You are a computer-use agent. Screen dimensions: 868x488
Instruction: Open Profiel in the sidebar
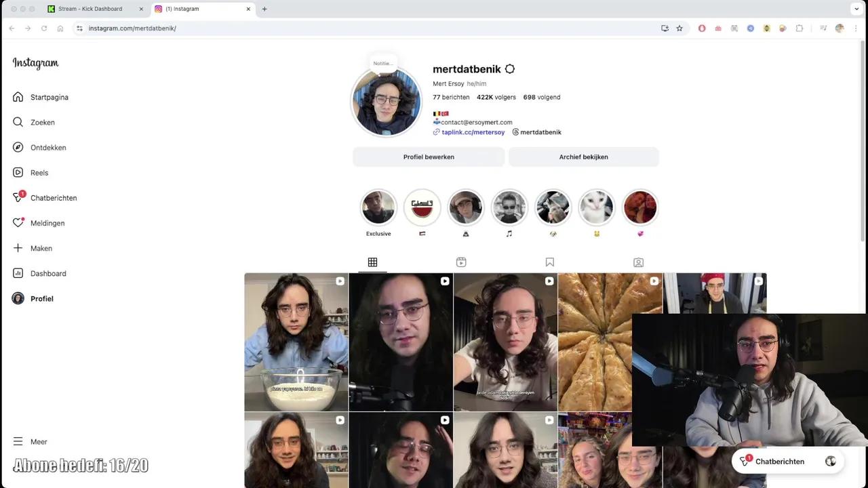click(x=33, y=298)
